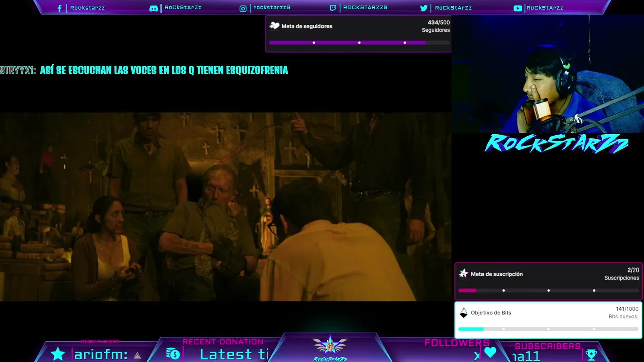Click the 'RECENT DONATION' heading
This screenshot has height=362, width=644.
(x=223, y=342)
